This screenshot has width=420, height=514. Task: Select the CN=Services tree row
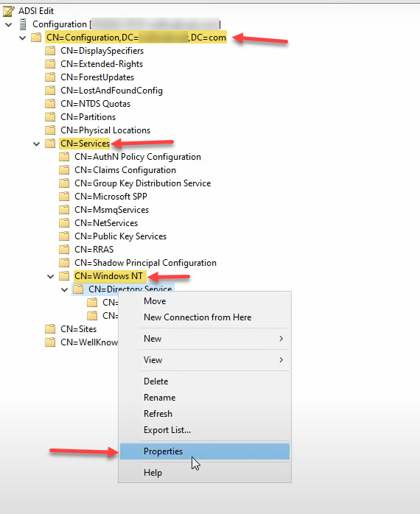tap(85, 144)
